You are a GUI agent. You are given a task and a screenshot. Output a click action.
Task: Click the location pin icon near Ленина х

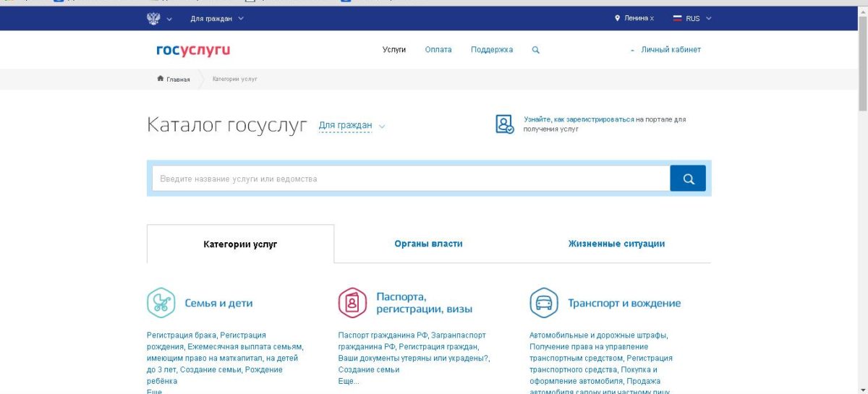point(617,19)
